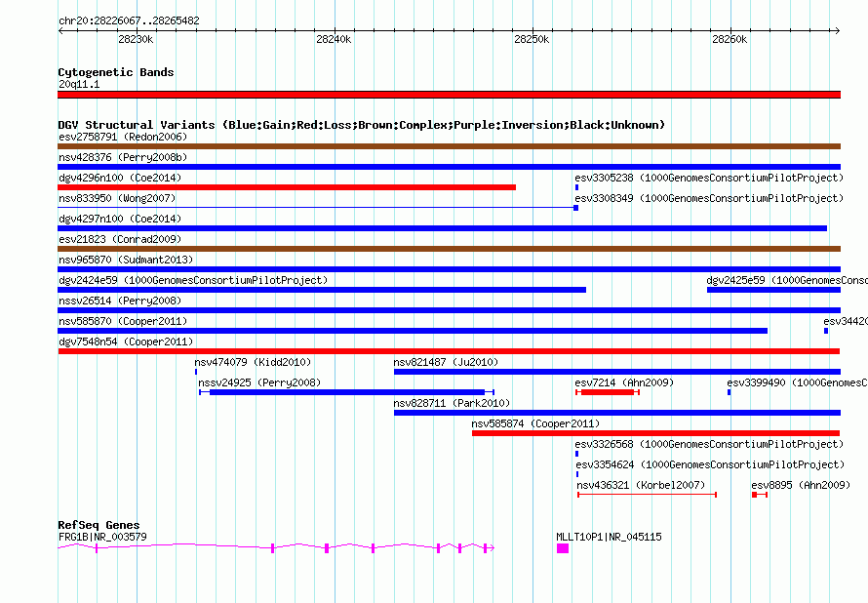Screen dimensions: 868x603
Task: Click the 28240k ruler mark
Action: [x=334, y=39]
